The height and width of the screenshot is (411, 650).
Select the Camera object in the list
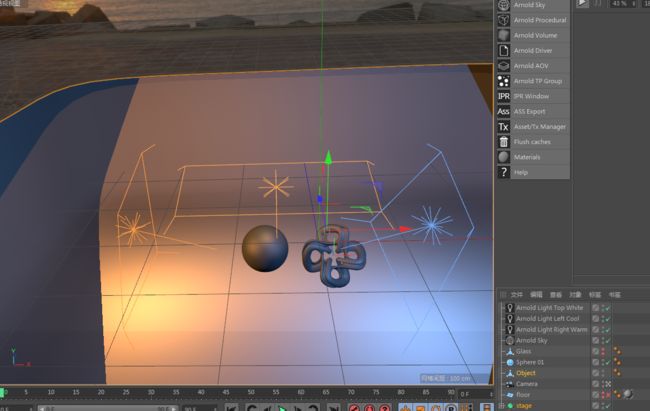coord(526,384)
